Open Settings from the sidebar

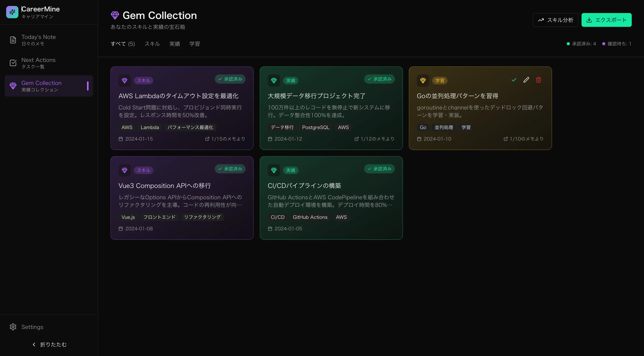click(32, 327)
